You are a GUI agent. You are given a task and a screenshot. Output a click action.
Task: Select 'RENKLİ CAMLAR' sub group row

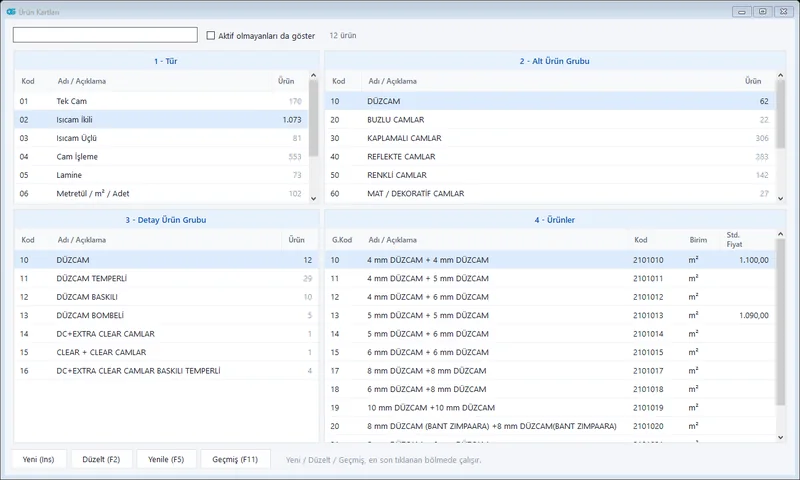coord(550,175)
